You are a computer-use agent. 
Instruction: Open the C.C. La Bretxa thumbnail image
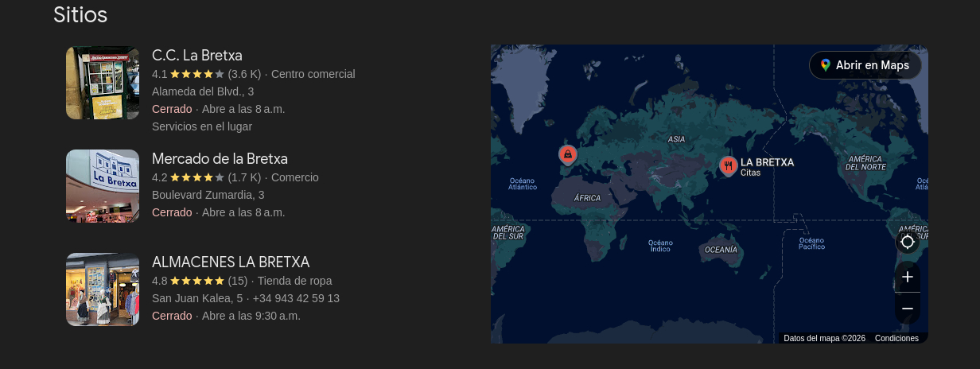pyautogui.click(x=103, y=83)
